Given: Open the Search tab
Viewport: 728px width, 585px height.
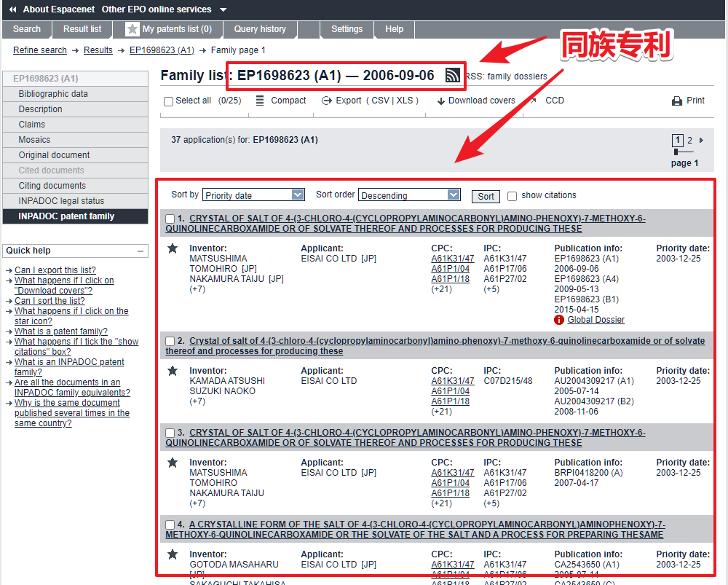Looking at the screenshot, I should [26, 29].
